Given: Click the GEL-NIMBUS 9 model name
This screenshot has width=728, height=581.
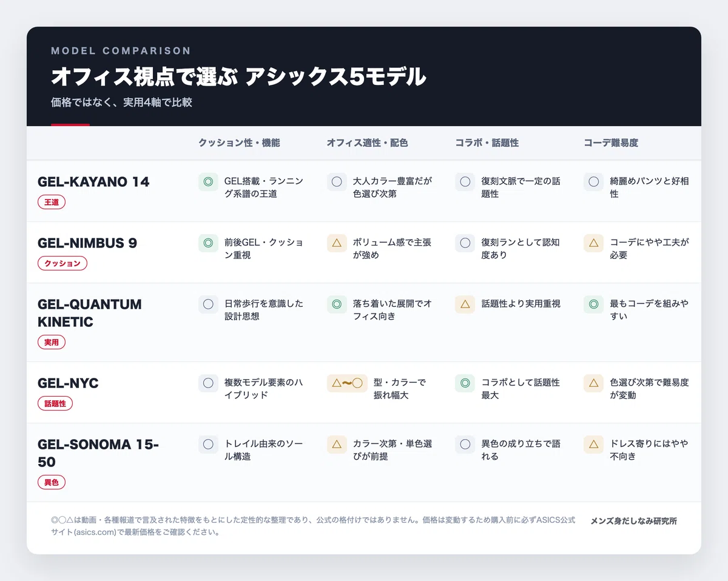Looking at the screenshot, I should point(87,243).
